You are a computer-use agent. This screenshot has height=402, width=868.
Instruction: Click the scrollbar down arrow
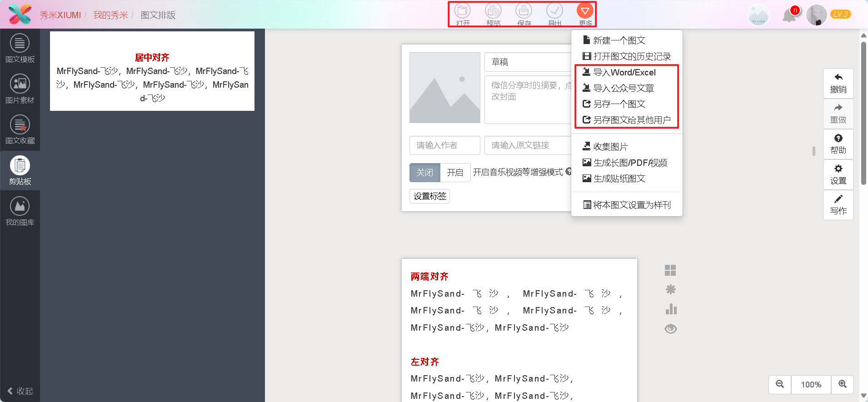863,397
